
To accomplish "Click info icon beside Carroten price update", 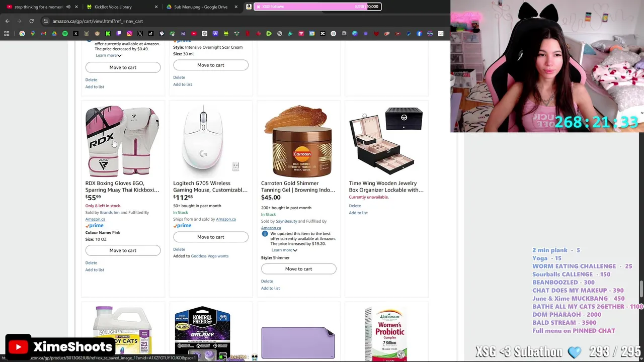I will click(265, 234).
